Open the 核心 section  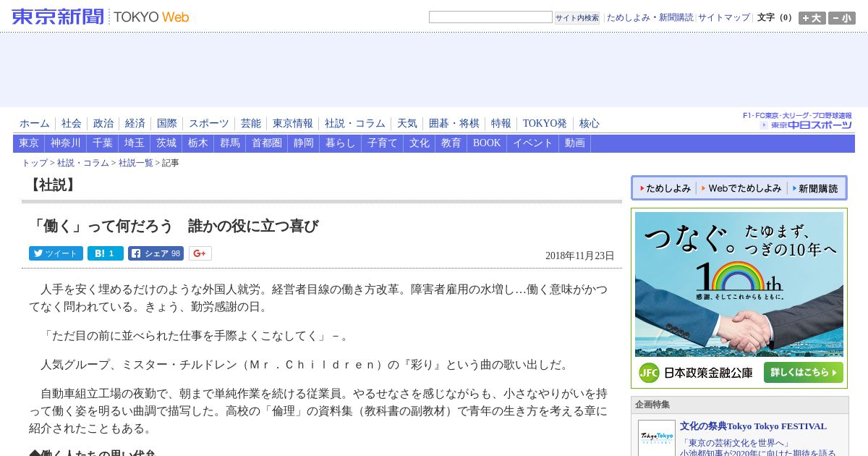click(590, 124)
